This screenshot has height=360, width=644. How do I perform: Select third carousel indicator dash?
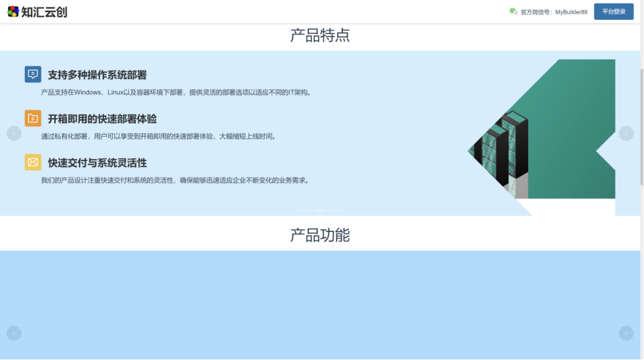[335, 211]
